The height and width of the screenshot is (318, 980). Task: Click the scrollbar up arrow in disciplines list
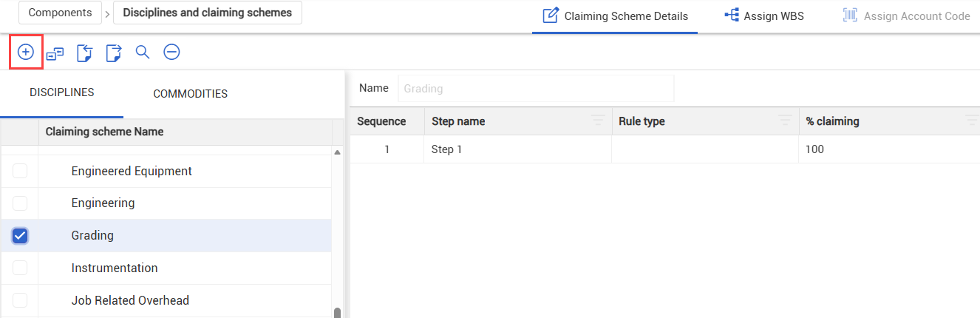338,152
